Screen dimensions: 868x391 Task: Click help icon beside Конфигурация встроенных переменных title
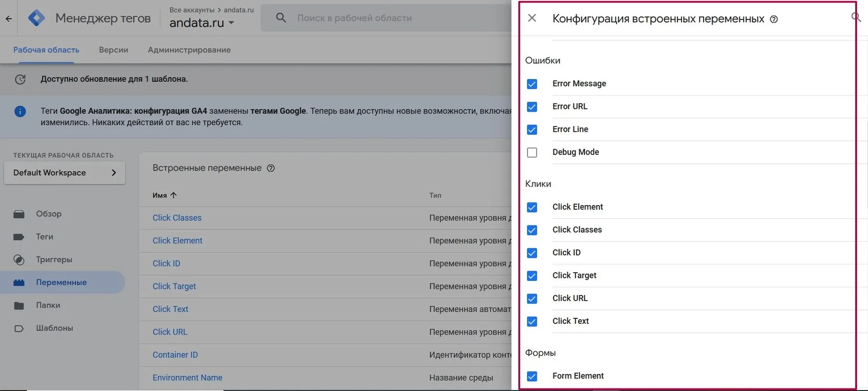pos(773,19)
